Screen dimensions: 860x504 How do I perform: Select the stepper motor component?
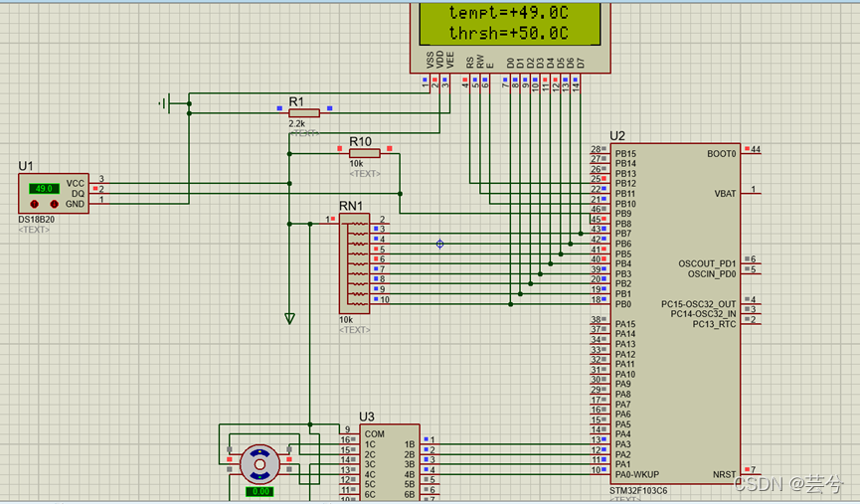pos(259,464)
